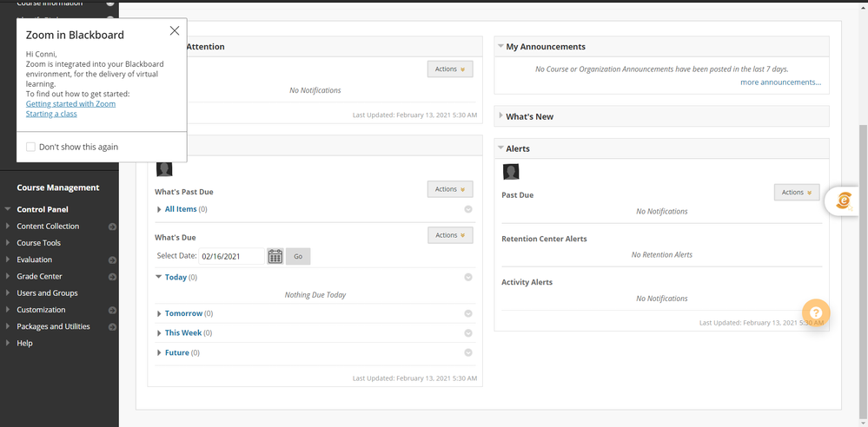The image size is (868, 427).
Task: Click the round options icon on This Week row
Action: pyautogui.click(x=468, y=333)
